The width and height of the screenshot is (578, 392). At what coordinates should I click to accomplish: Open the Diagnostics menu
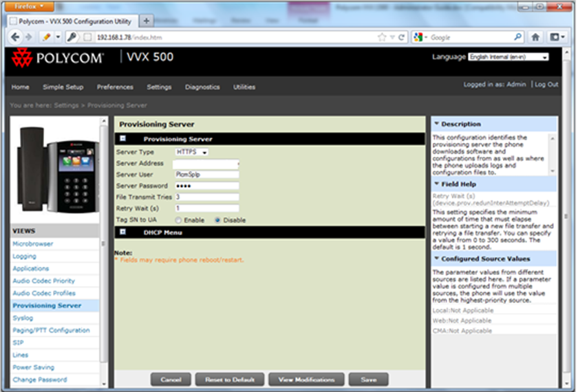pos(202,87)
